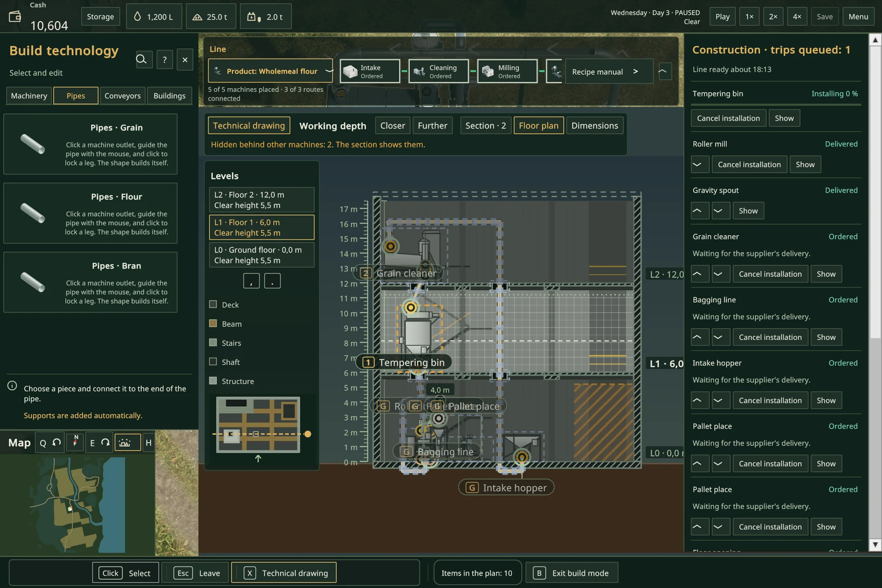Image resolution: width=882 pixels, height=588 pixels.
Task: Click the map compass north icon
Action: pyautogui.click(x=75, y=442)
